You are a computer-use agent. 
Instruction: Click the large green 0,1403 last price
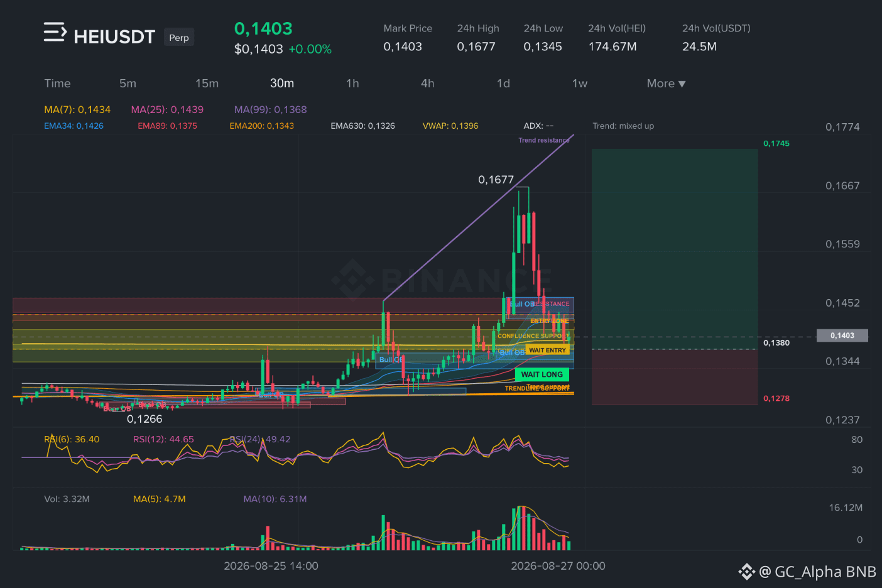click(263, 29)
